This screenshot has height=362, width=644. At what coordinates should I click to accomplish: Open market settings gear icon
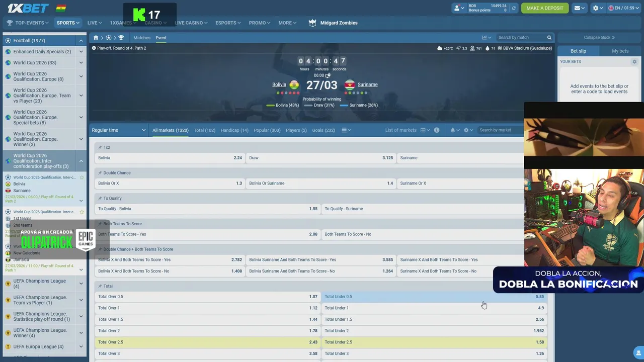tap(466, 130)
